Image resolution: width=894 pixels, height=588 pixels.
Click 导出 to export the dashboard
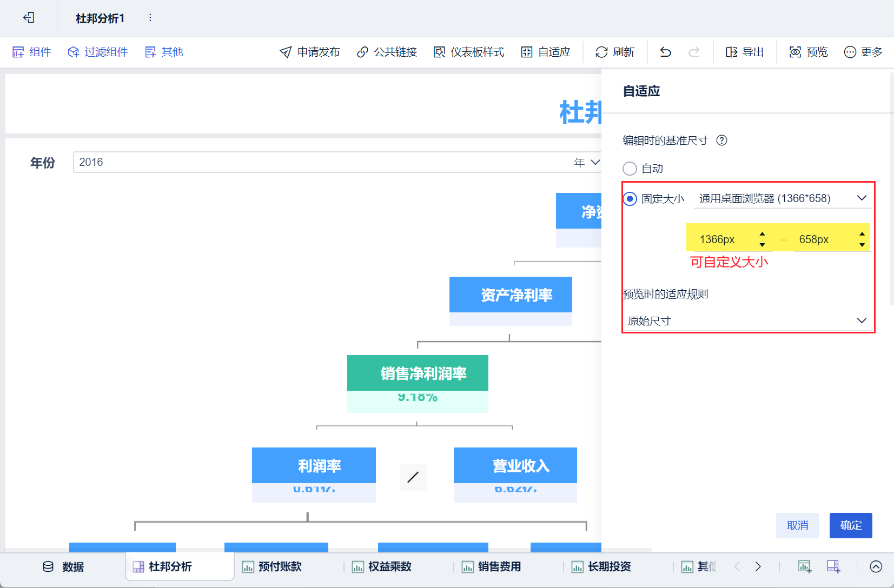pos(744,52)
